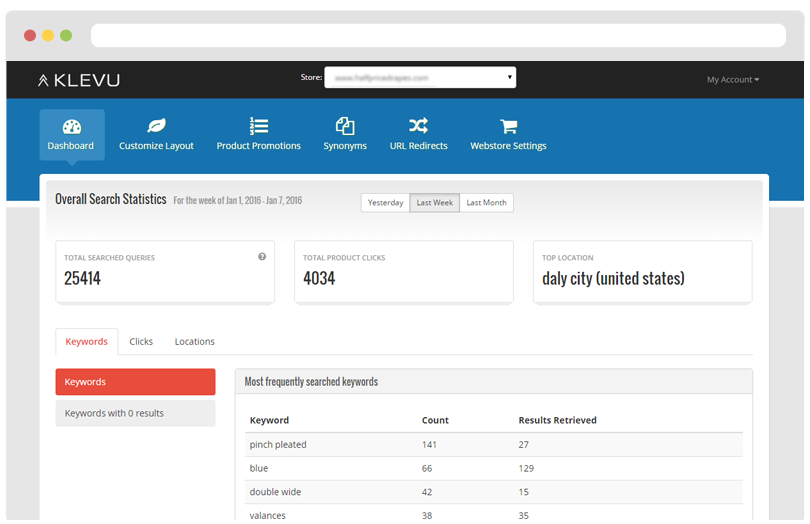810x524 pixels.
Task: Click the Keyword column header
Action: pyautogui.click(x=269, y=420)
